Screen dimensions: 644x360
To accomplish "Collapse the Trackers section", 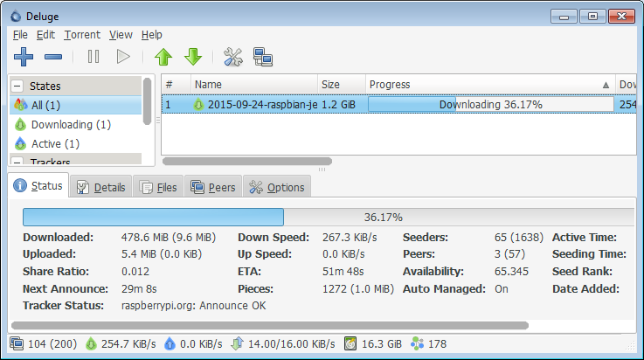I will point(17,162).
